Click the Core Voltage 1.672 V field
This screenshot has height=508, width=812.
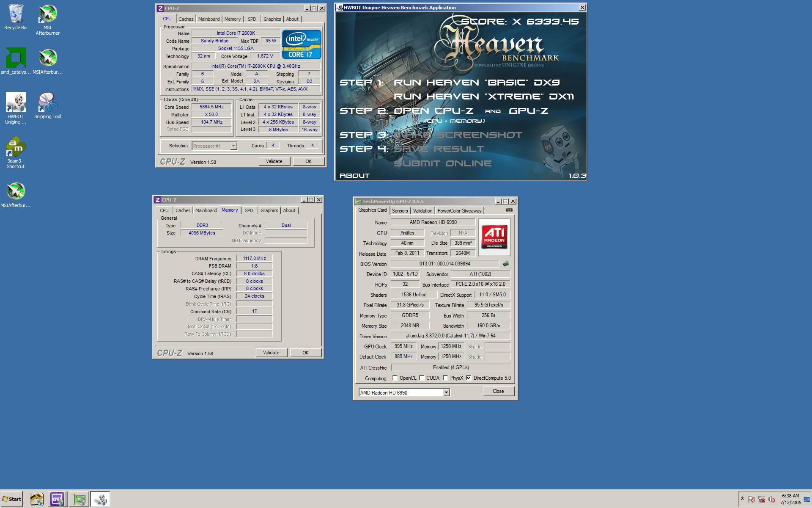(x=265, y=56)
